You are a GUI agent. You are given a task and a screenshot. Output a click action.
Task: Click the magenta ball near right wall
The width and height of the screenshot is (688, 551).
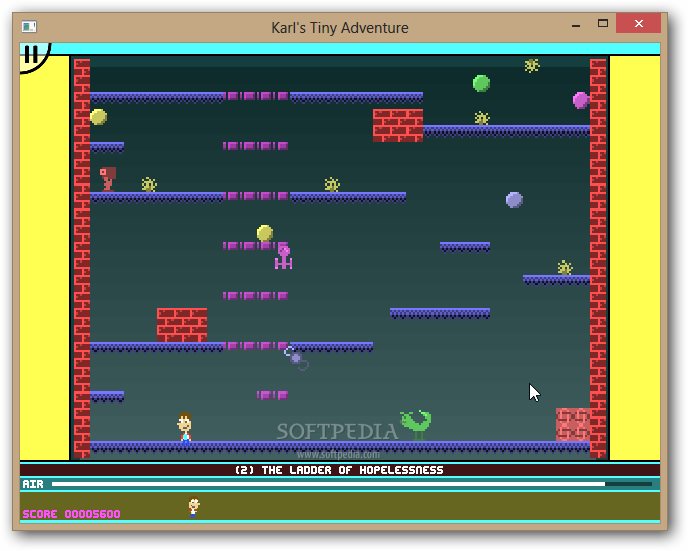[580, 100]
